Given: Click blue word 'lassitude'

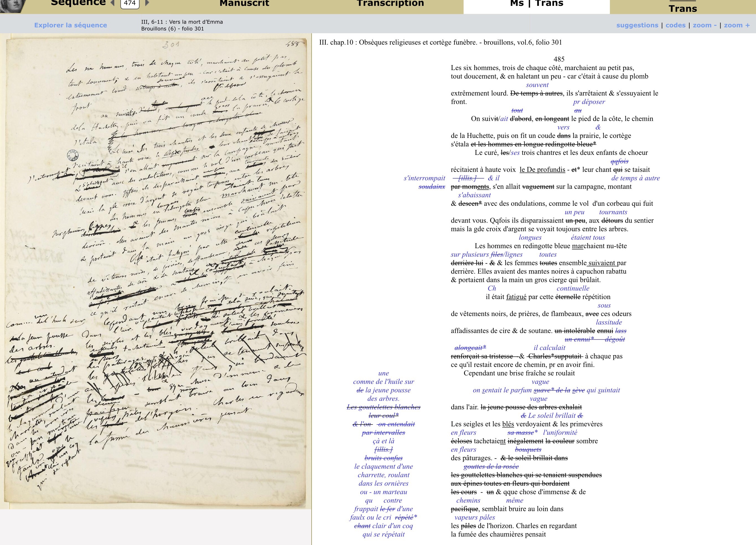Looking at the screenshot, I should [x=609, y=322].
